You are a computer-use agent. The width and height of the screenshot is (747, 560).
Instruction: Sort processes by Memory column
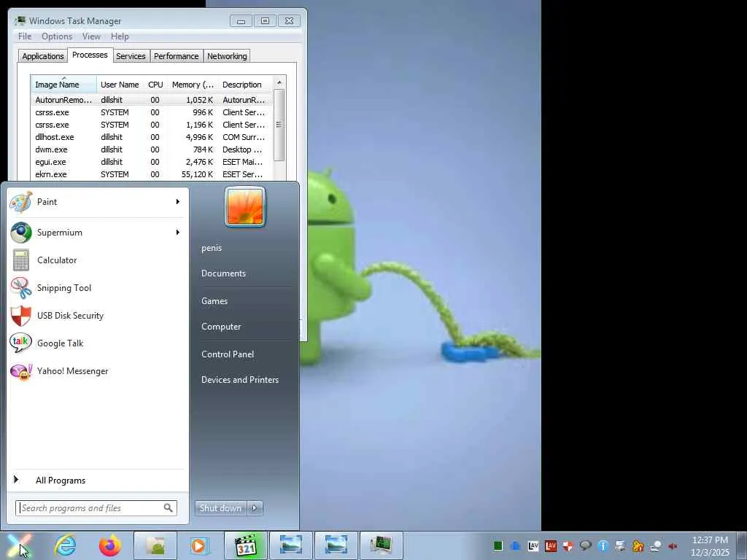(x=193, y=85)
